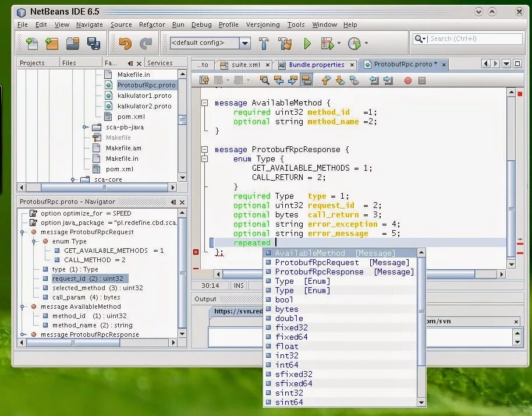Choose sint64 from the completion list
Image resolution: width=532 pixels, height=416 pixels.
[x=341, y=402]
